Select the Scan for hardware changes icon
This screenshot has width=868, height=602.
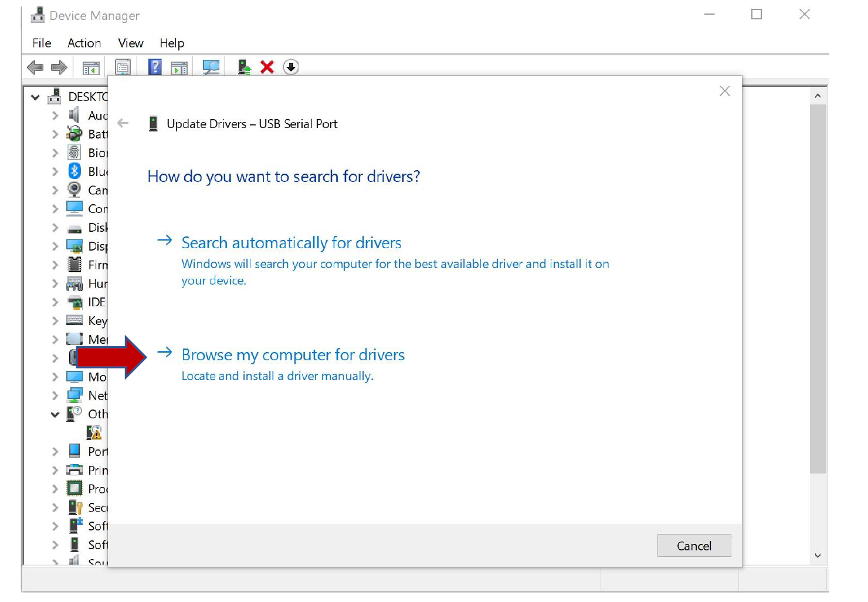(x=211, y=66)
